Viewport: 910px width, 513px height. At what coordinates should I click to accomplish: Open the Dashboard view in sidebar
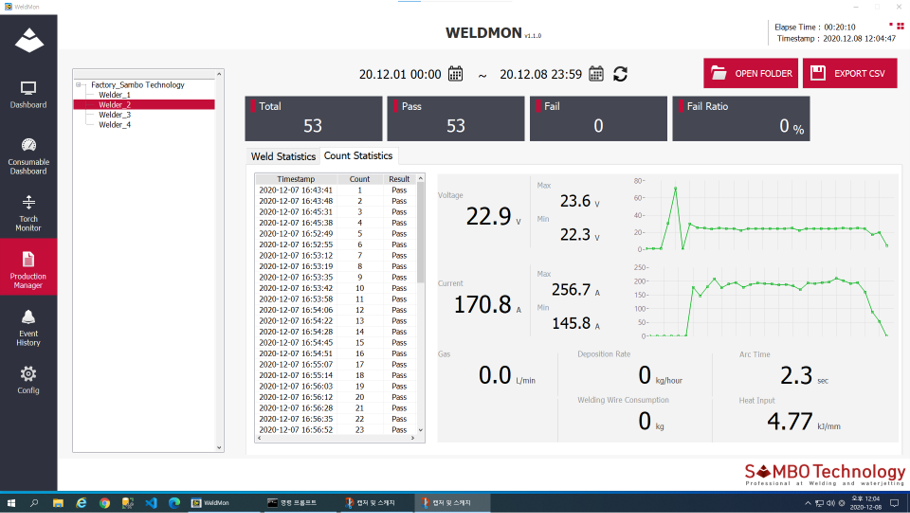coord(28,95)
